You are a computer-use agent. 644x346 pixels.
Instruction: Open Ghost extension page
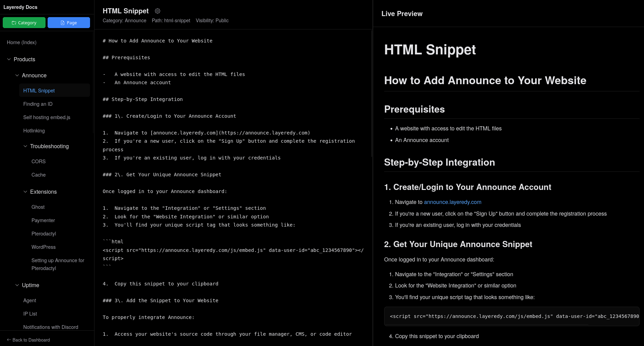pos(38,207)
